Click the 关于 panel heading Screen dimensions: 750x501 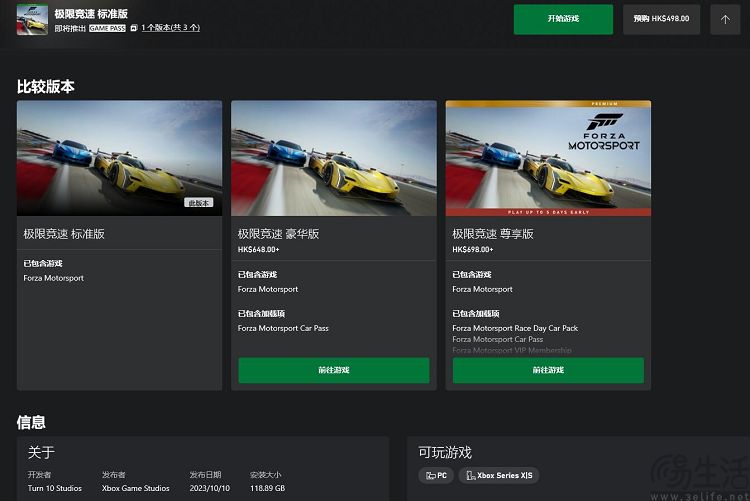pyautogui.click(x=41, y=452)
